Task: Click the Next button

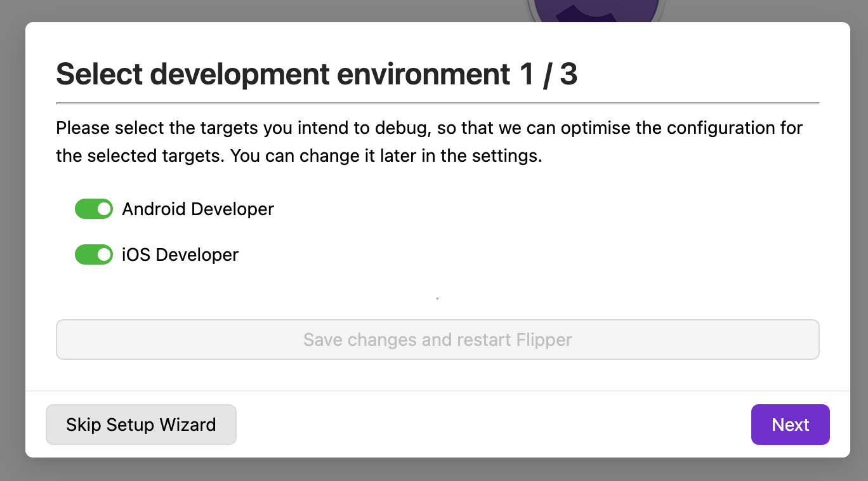Action: (791, 425)
